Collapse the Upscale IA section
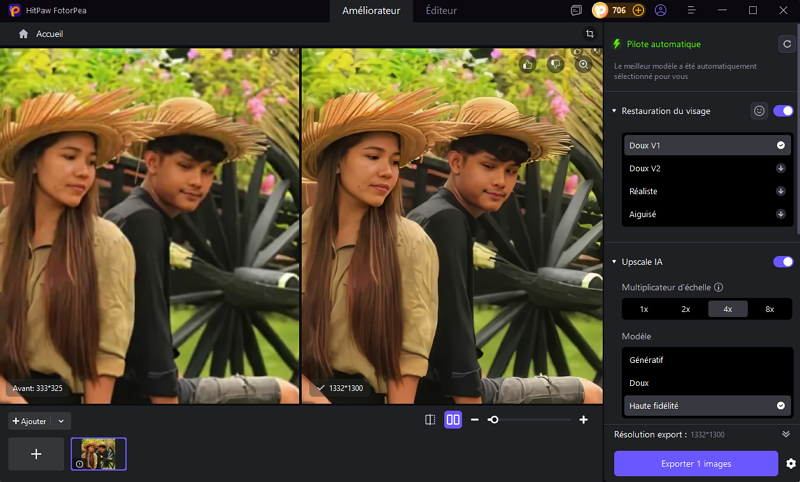The width and height of the screenshot is (800, 482). (613, 262)
